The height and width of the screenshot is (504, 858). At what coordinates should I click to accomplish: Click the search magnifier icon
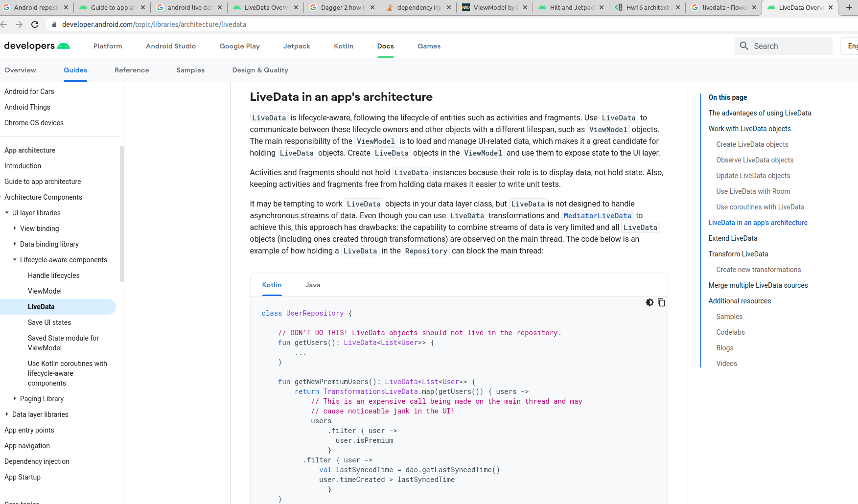click(744, 46)
